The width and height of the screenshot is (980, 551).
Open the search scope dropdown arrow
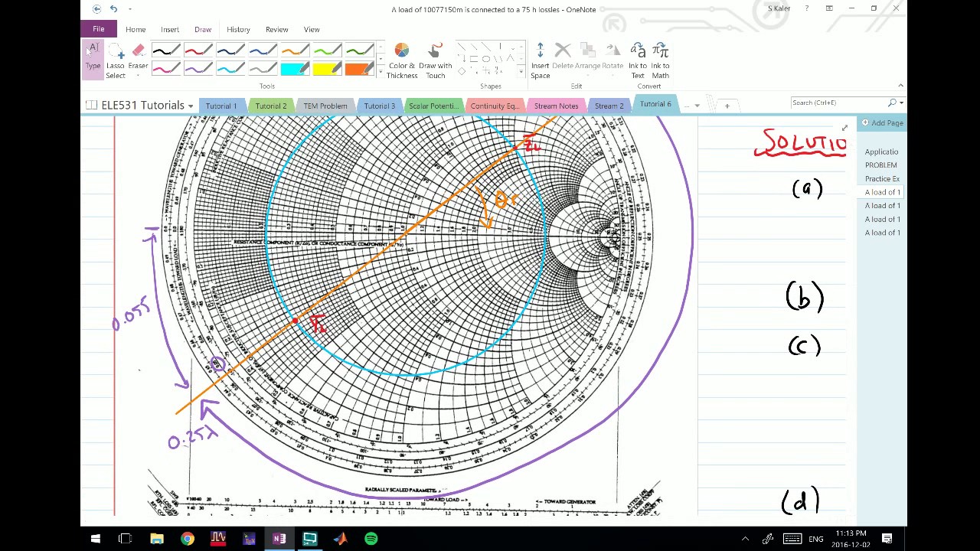tap(901, 103)
